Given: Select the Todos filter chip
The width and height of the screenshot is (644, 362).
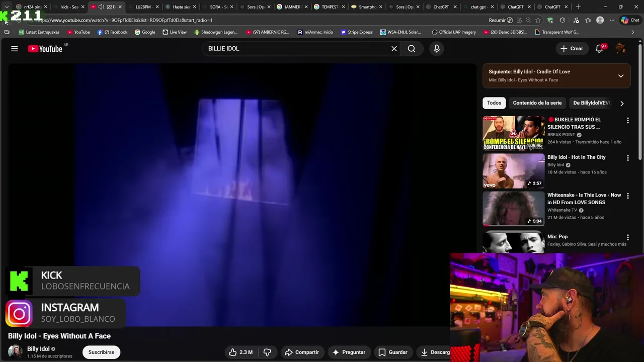Looking at the screenshot, I should 494,103.
